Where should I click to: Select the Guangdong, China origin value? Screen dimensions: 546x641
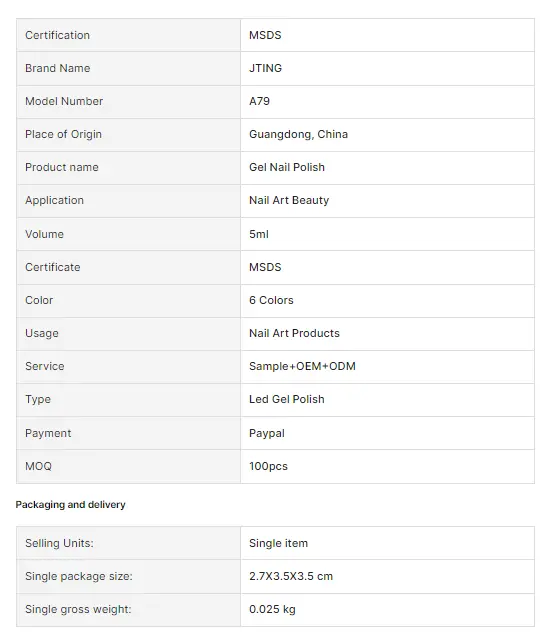[x=298, y=134]
